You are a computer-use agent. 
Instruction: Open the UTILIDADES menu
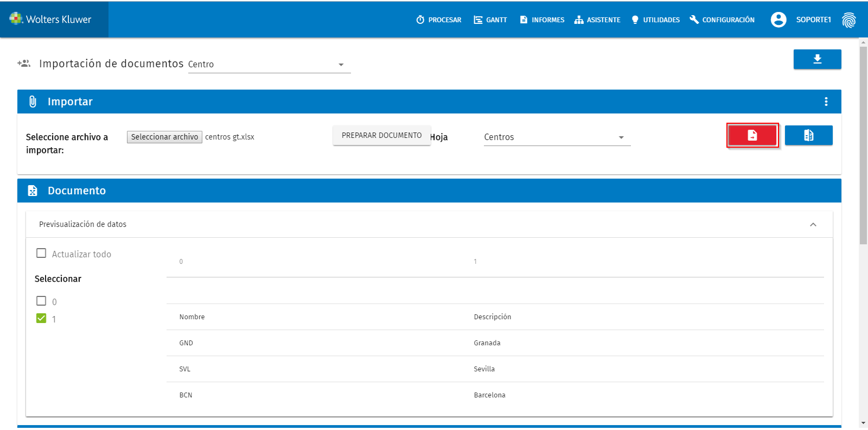pyautogui.click(x=655, y=20)
